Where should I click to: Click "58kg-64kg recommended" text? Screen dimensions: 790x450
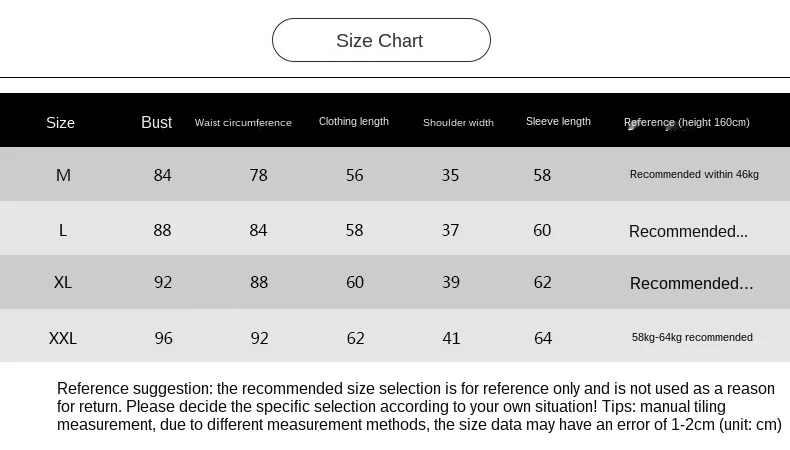[692, 337]
